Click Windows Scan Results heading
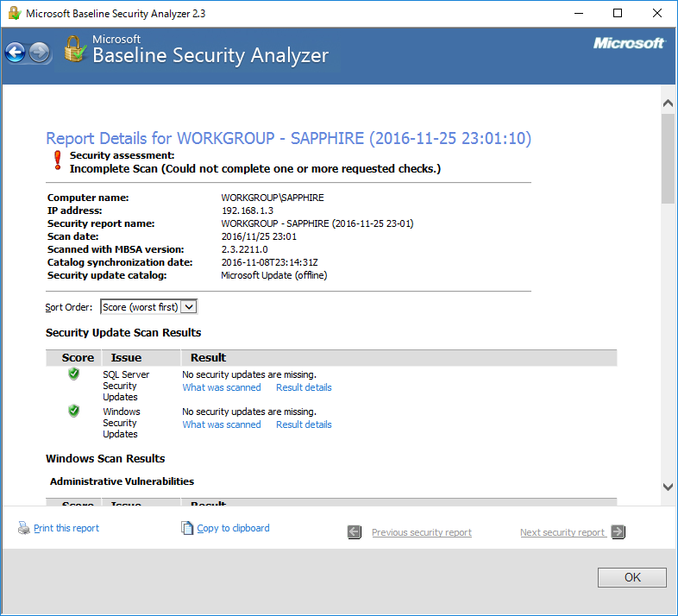 105,458
